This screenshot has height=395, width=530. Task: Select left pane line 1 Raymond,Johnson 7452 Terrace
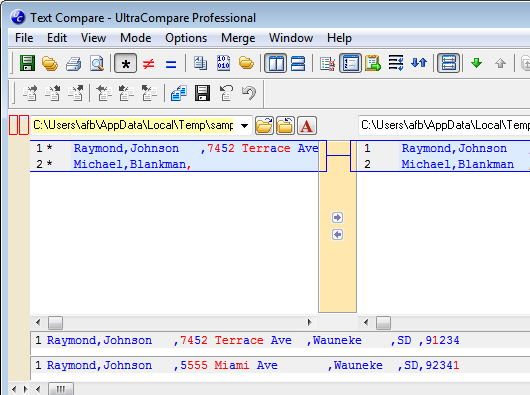click(x=174, y=148)
